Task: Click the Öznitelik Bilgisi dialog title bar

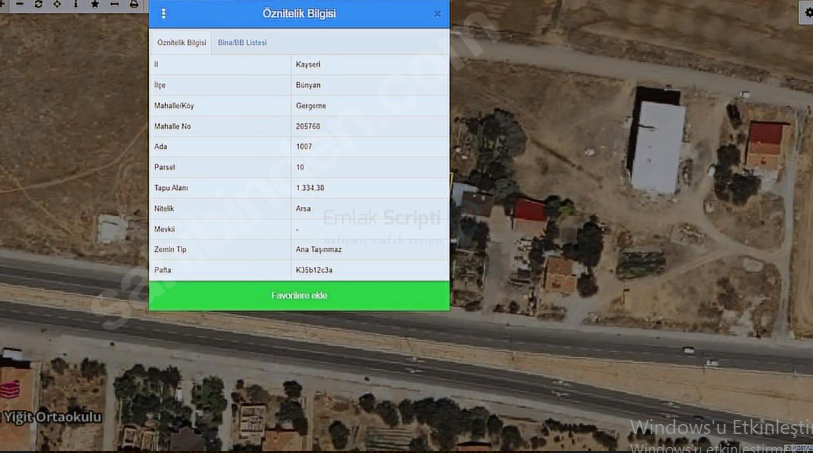Action: [299, 14]
